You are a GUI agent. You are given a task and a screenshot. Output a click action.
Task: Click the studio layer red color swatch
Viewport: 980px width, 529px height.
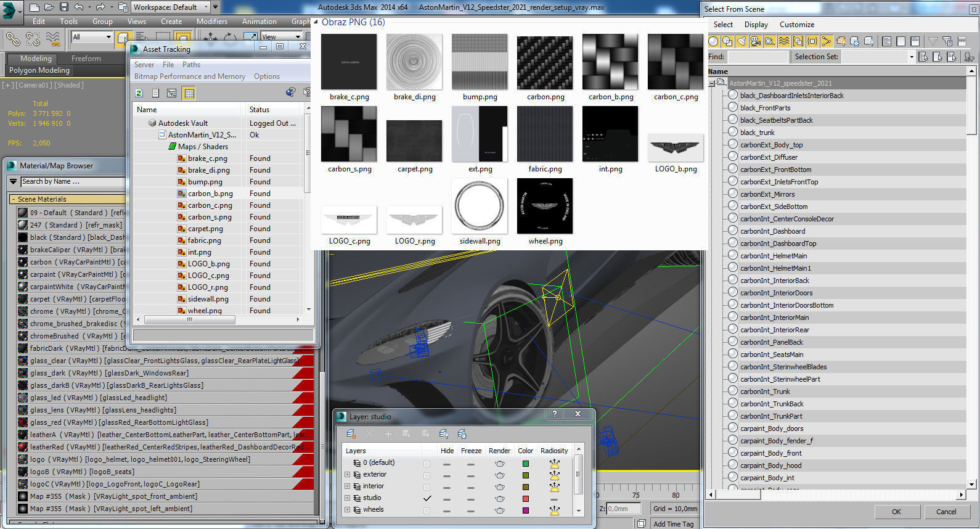(x=525, y=499)
